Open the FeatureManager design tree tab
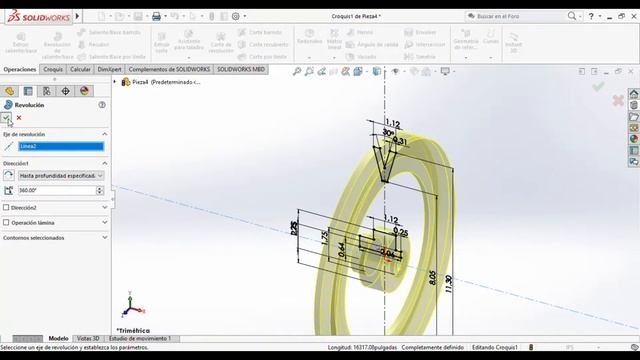Viewport: 640px width, 360px height. point(9,91)
